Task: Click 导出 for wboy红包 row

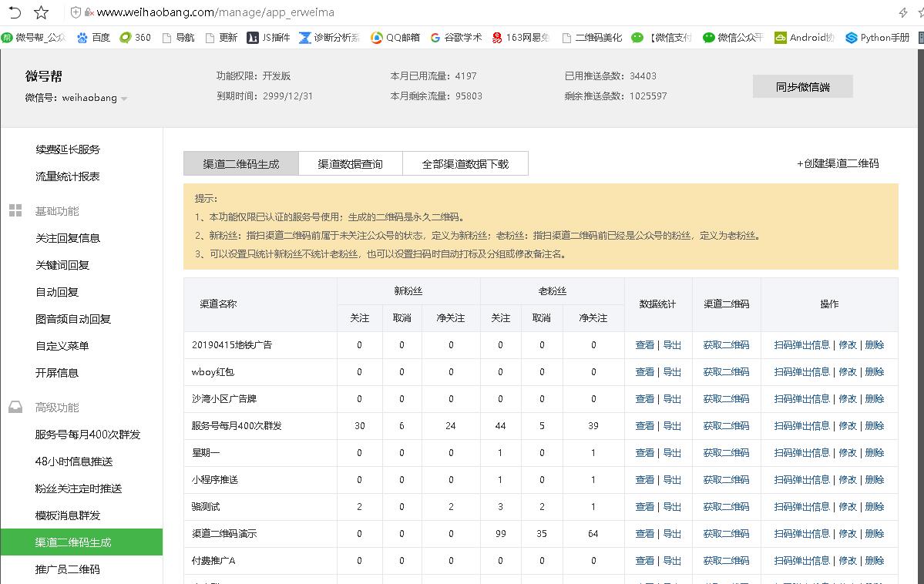Action: [672, 372]
